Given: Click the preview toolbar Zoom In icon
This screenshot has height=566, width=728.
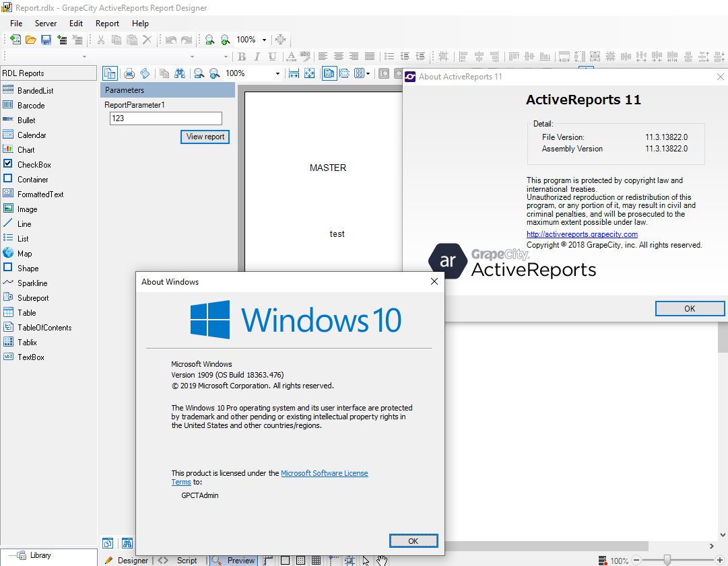Looking at the screenshot, I should click(x=215, y=73).
